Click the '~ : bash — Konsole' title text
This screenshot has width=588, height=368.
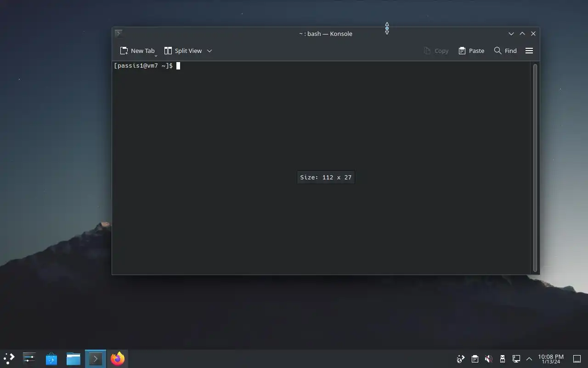point(326,34)
